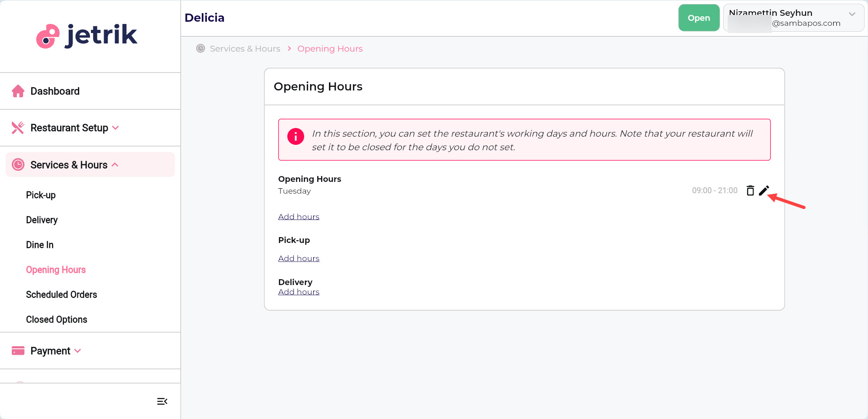Click the info icon in the notice banner
Viewport: 868px width, 419px height.
point(295,136)
